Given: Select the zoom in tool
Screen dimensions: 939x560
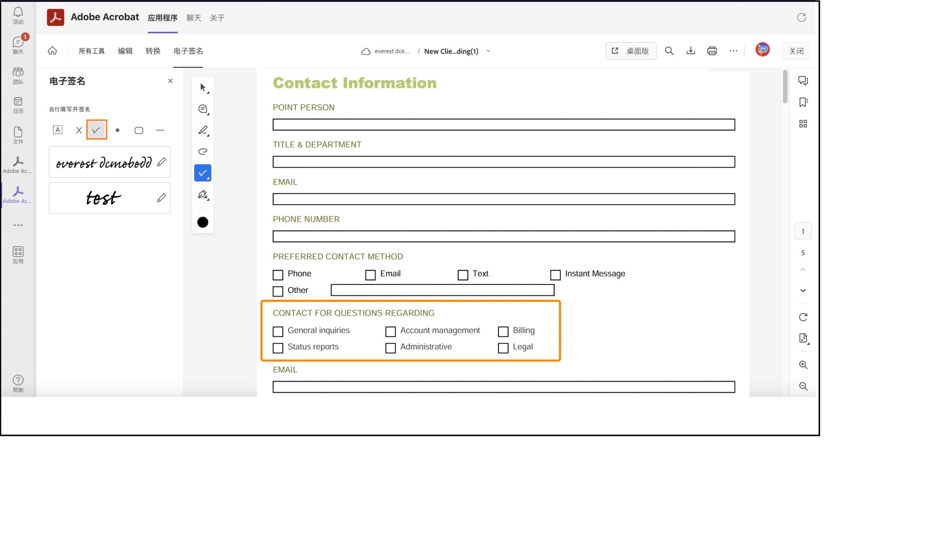Looking at the screenshot, I should pos(803,365).
